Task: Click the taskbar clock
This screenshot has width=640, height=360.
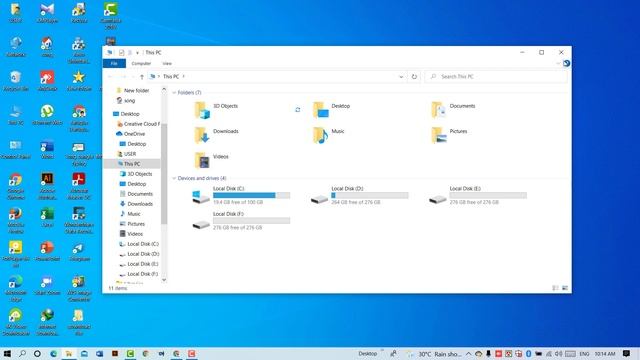Action: point(605,354)
